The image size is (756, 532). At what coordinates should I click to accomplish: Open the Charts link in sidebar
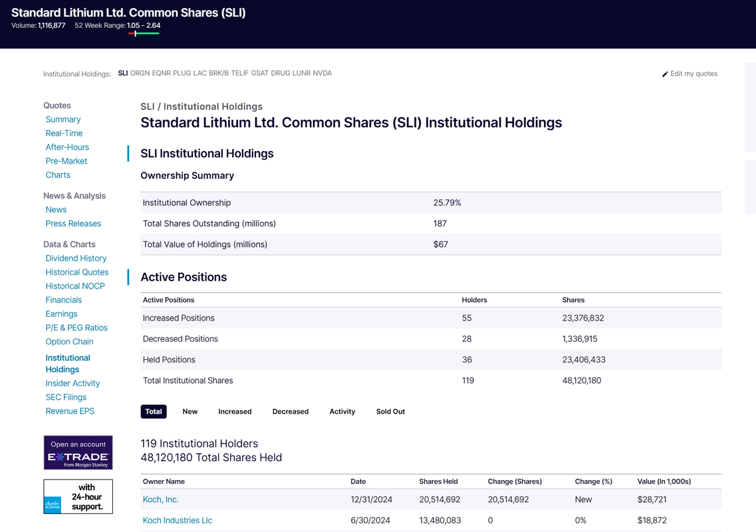(58, 175)
